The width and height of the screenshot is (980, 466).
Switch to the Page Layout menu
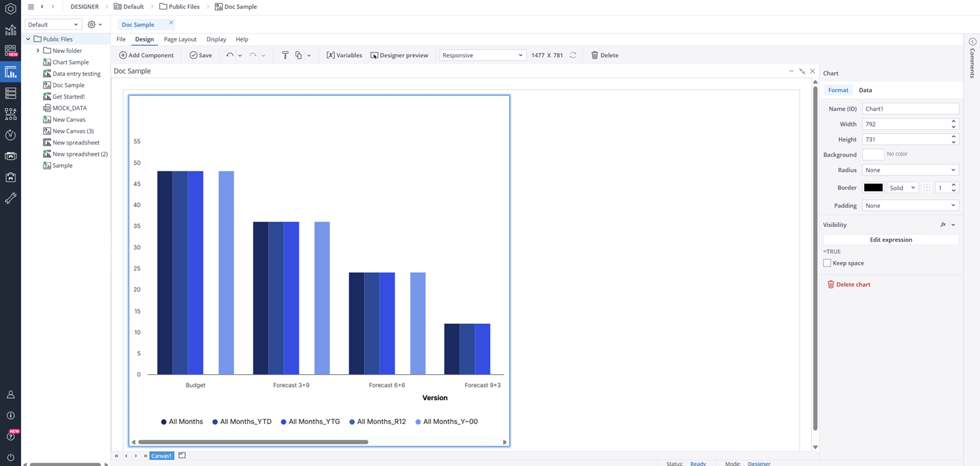coord(180,39)
